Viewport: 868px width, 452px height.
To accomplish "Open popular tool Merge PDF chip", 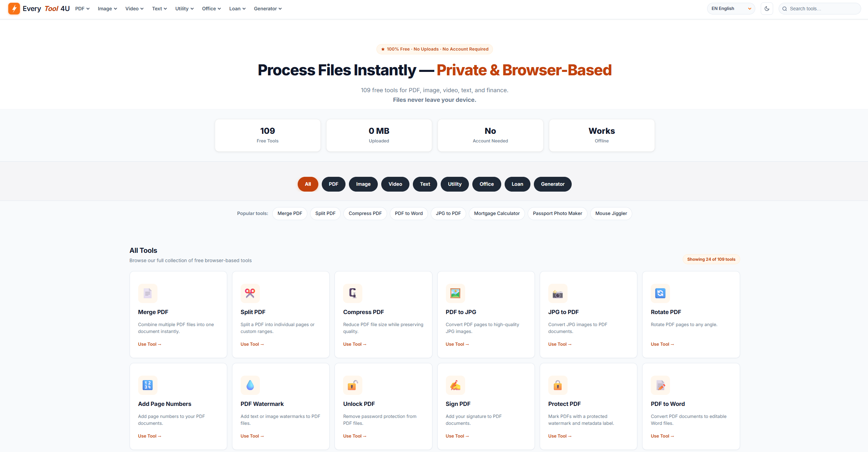I will pos(290,214).
